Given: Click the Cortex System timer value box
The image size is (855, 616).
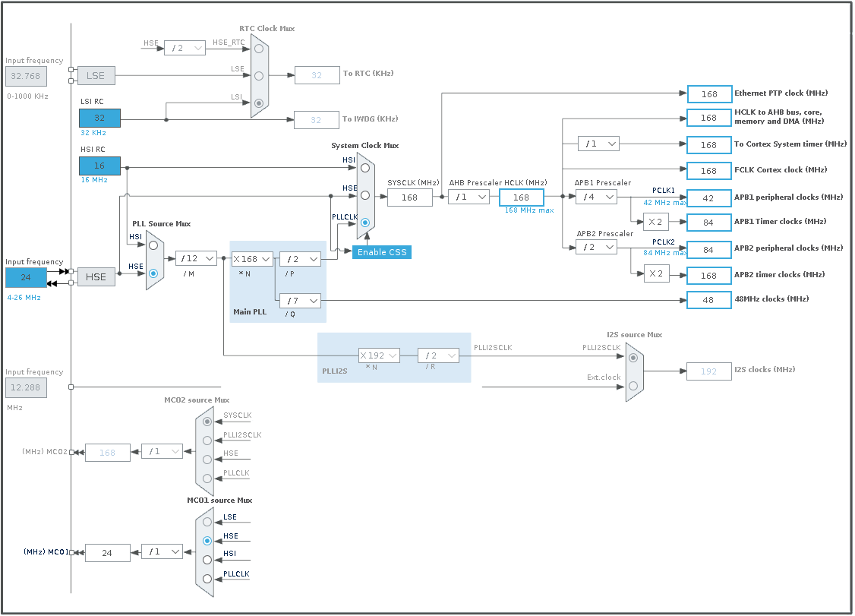Looking at the screenshot, I should [x=709, y=145].
